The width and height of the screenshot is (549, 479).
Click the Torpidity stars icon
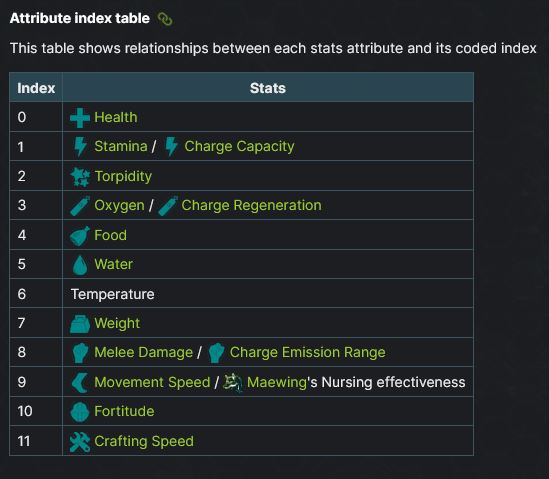(80, 177)
